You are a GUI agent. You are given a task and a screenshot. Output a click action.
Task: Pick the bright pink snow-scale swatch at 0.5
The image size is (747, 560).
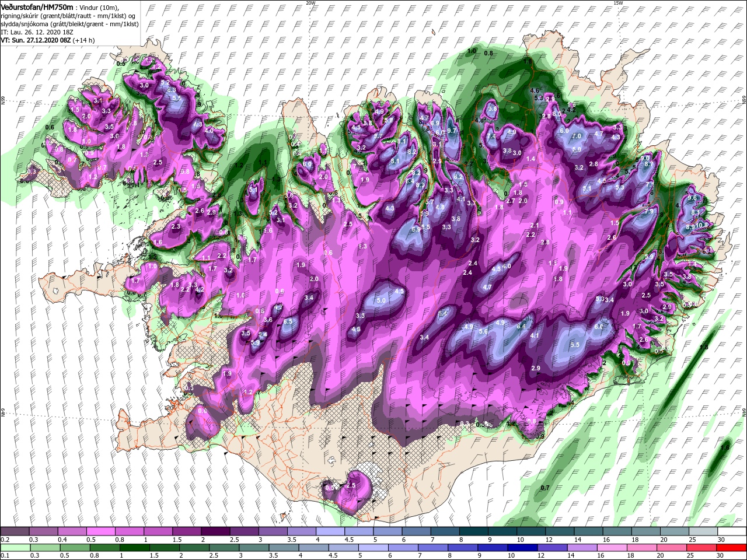coord(101,531)
